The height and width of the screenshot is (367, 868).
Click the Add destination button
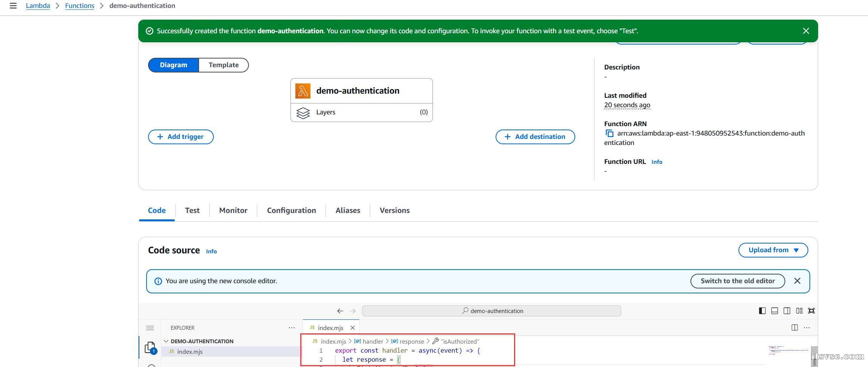pyautogui.click(x=535, y=137)
